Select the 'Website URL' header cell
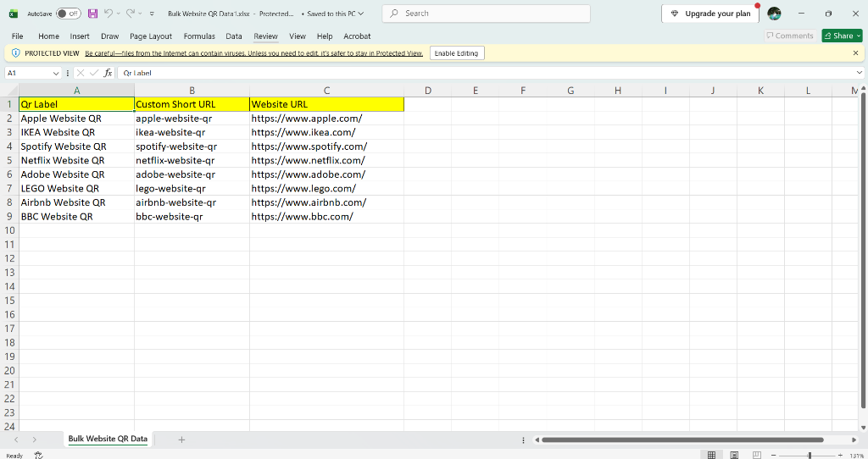 tap(326, 104)
